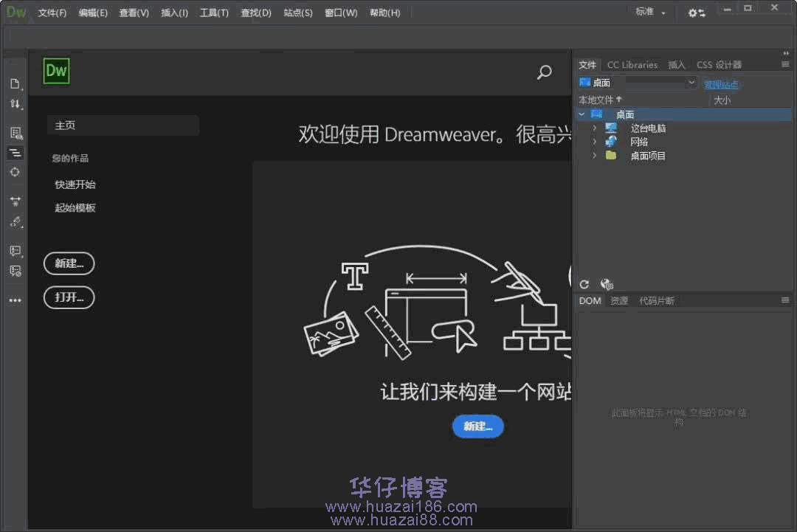
Task: Click the format source code icon
Action: click(15, 153)
